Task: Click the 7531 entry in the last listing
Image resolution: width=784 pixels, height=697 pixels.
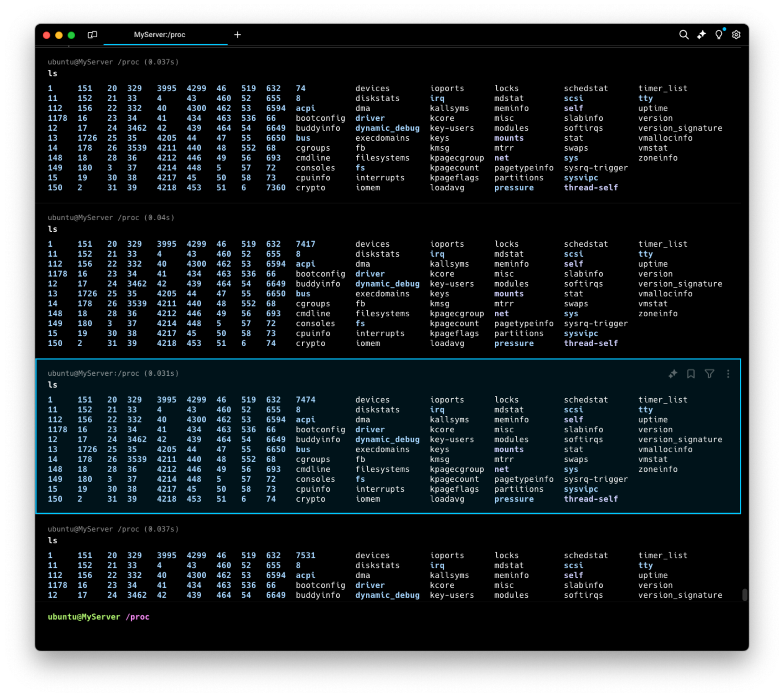Action: point(305,555)
